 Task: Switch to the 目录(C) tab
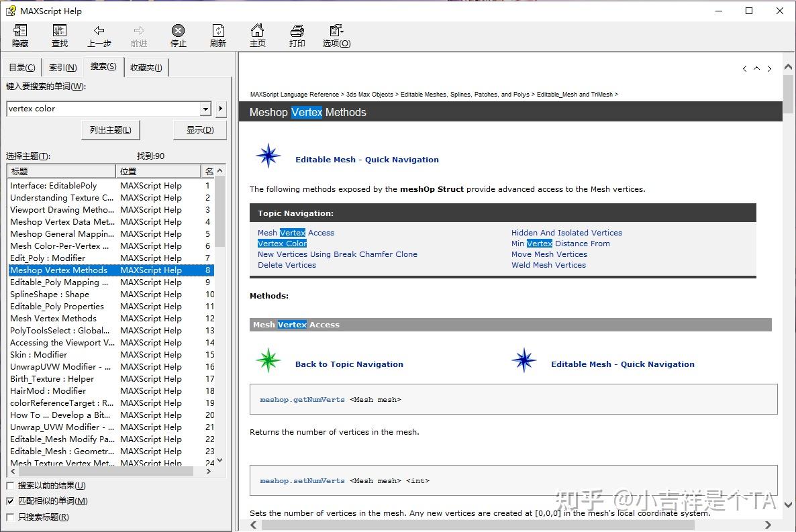click(x=21, y=66)
